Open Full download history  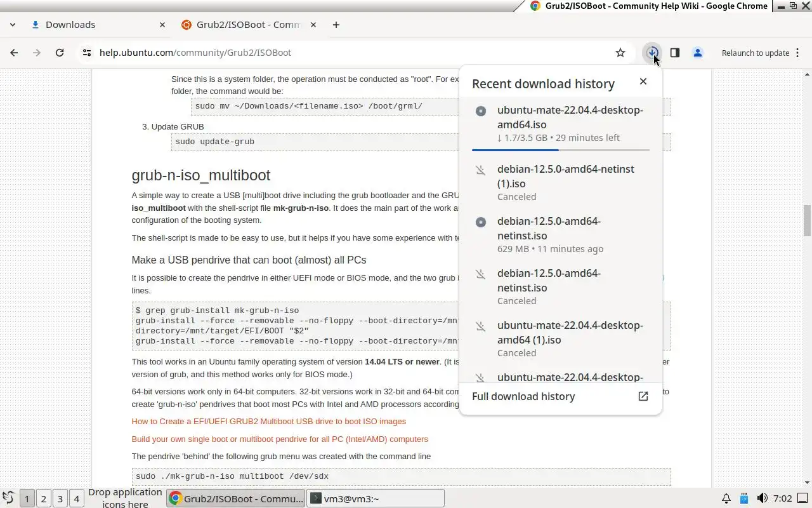click(561, 396)
